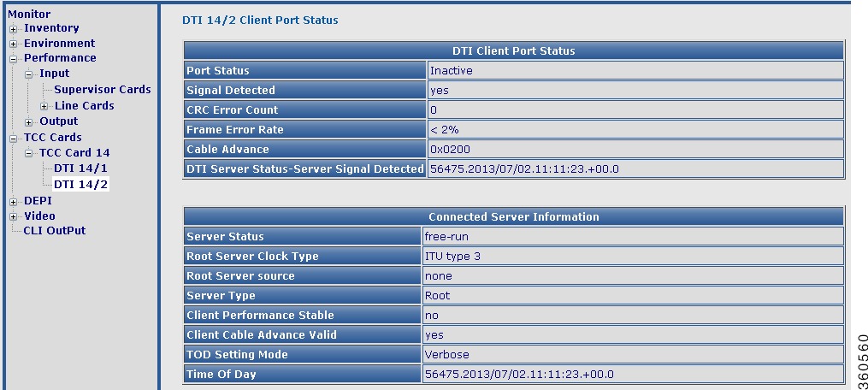
Task: Expand the Environment plus icon
Action: coord(13,44)
